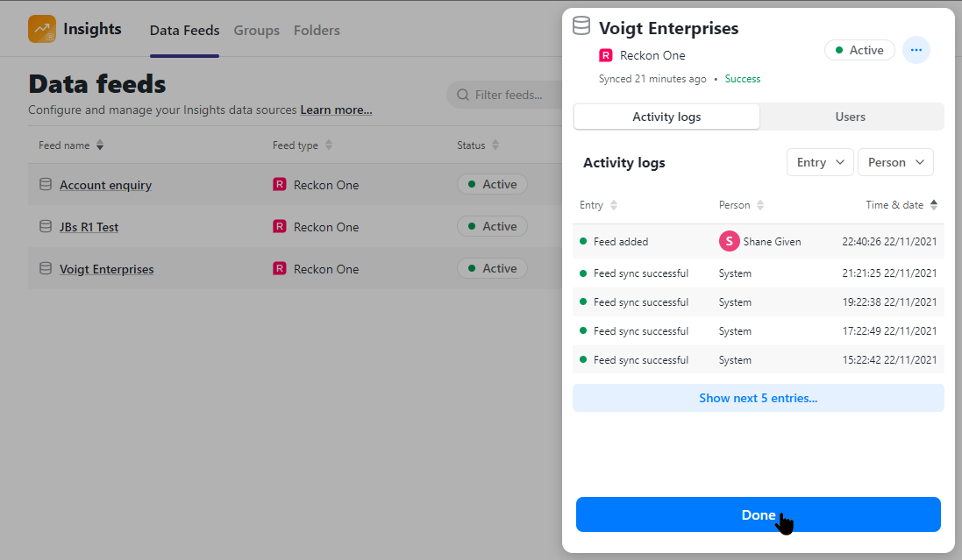962x560 pixels.
Task: Show next 5 entries in activity log
Action: tap(759, 398)
